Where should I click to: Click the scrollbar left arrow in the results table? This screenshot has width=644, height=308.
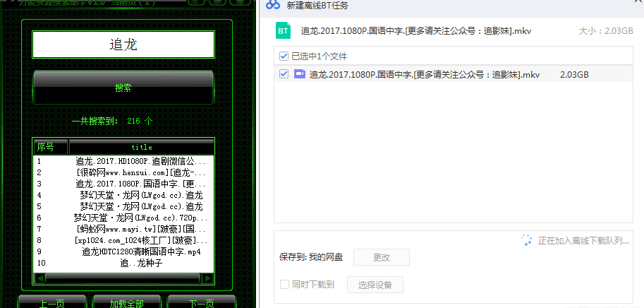click(40, 278)
